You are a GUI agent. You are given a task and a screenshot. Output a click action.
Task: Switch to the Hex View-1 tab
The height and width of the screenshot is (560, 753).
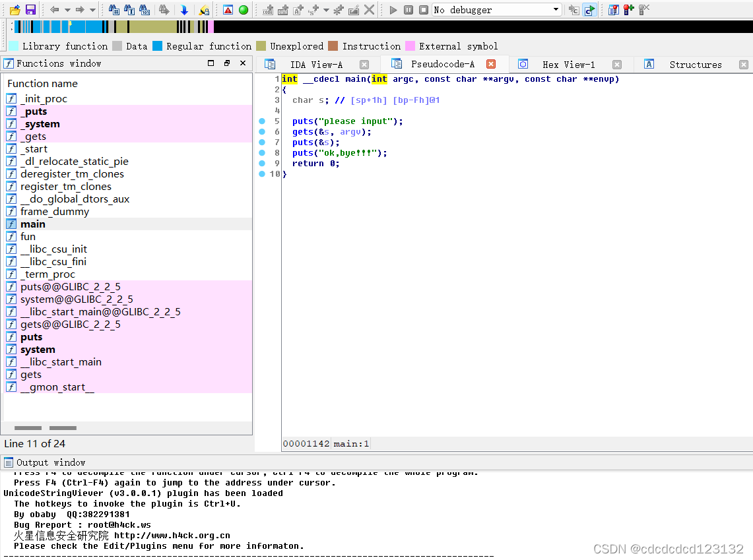click(569, 64)
